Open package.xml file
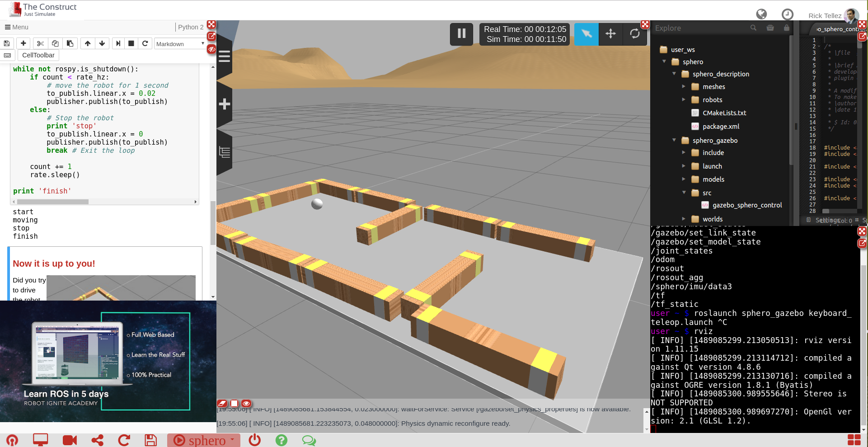Screen dimensions: 868x447 [x=721, y=127]
